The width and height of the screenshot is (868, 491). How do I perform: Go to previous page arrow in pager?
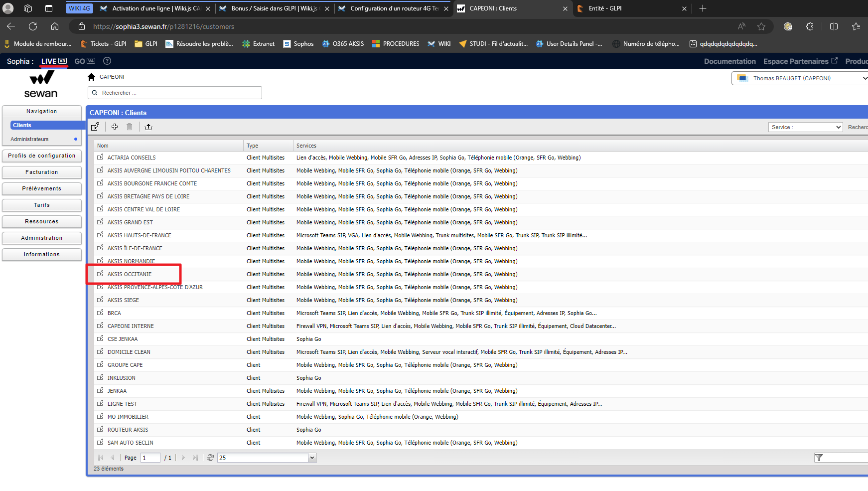coord(113,458)
